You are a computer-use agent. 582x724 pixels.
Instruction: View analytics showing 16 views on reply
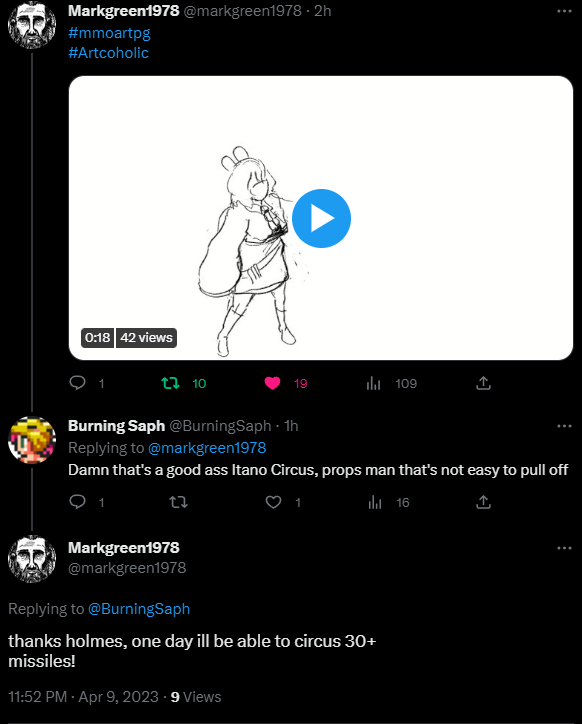pyautogui.click(x=375, y=502)
